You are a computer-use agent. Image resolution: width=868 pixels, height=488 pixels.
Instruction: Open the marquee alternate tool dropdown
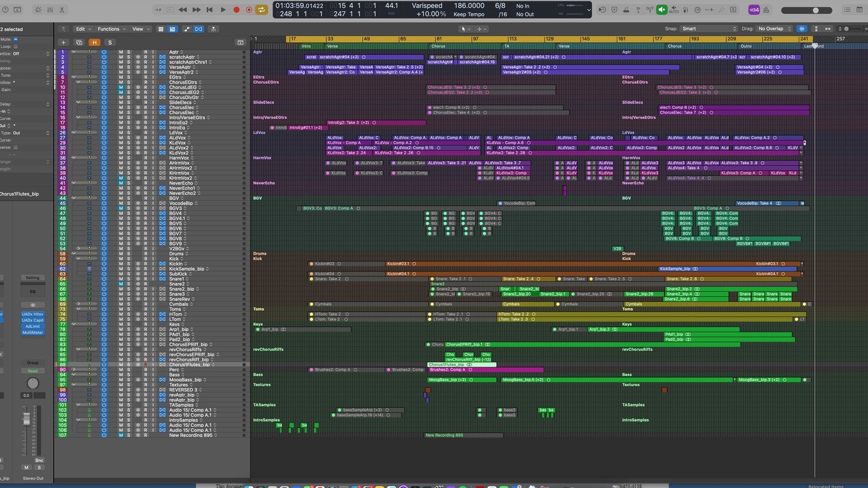482,29
